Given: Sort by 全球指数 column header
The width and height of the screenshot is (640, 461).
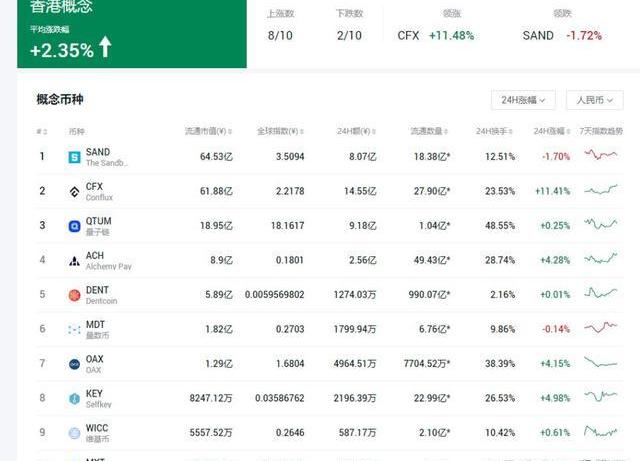Looking at the screenshot, I should (280, 131).
